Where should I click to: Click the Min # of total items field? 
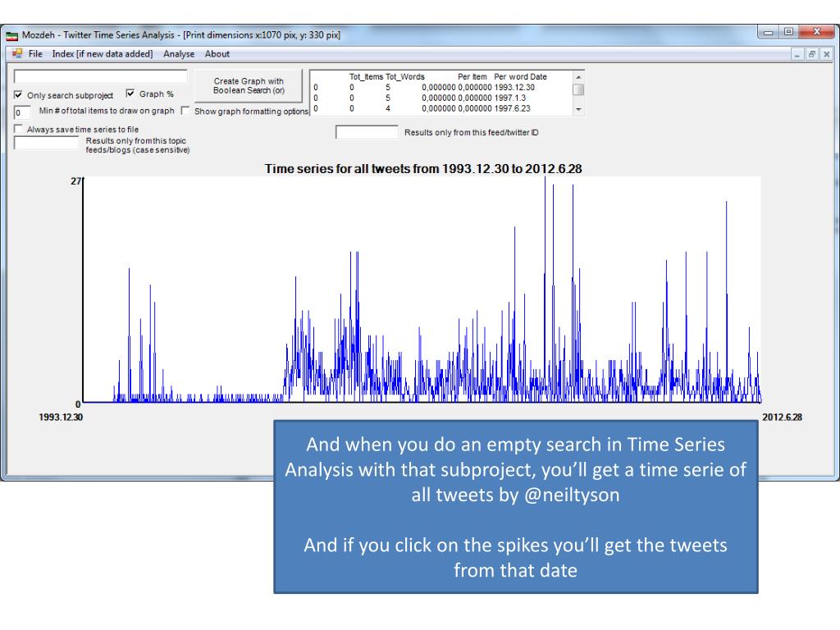pyautogui.click(x=22, y=112)
